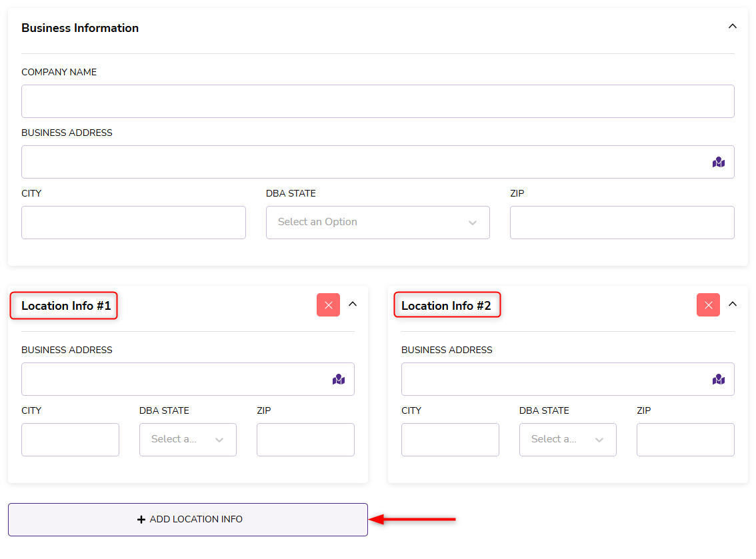
Task: Remove Location Info #2 with red X
Action: (708, 305)
